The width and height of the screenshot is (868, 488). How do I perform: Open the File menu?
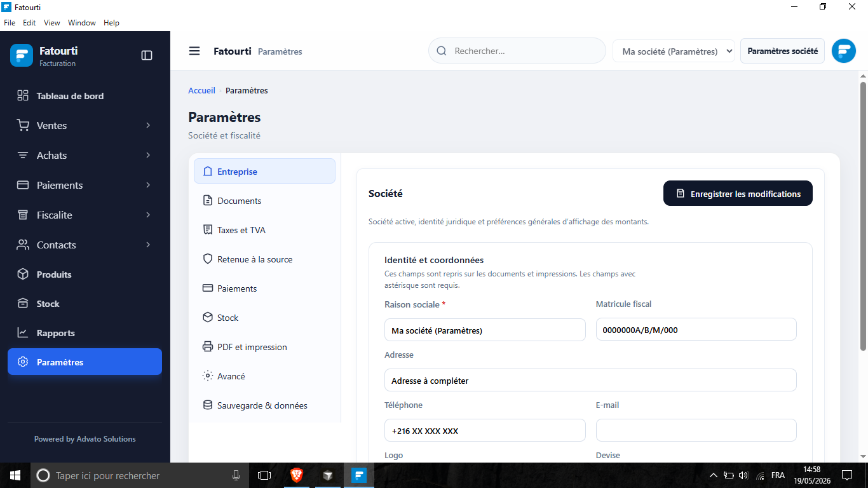[x=10, y=23]
